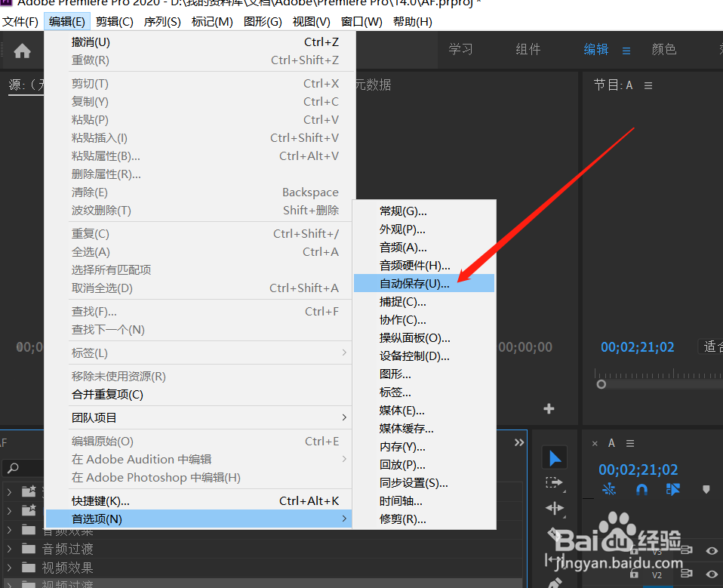The height and width of the screenshot is (588, 723).
Task: Open the 窗口(W) menu
Action: tap(361, 22)
